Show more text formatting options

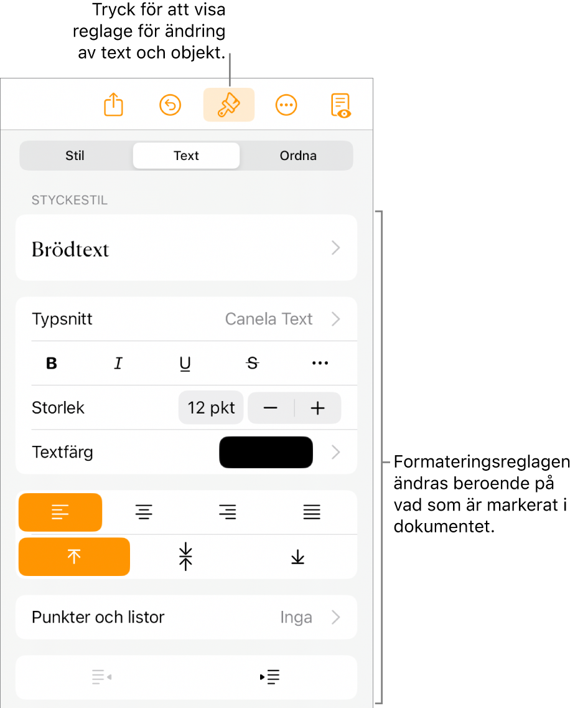coord(320,363)
